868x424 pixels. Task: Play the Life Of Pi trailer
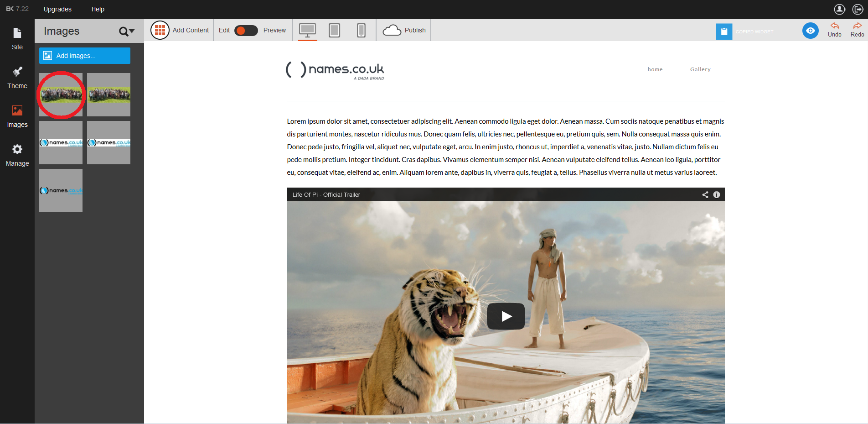[506, 316]
